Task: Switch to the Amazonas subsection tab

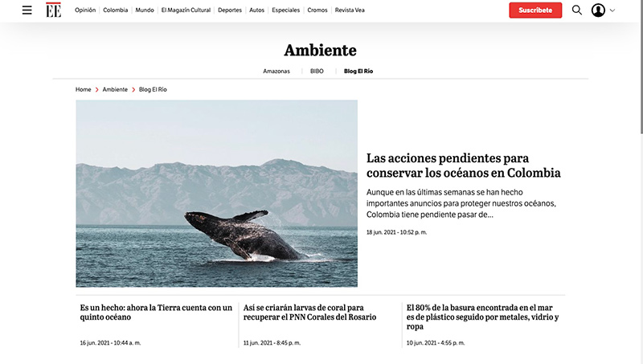Action: pyautogui.click(x=276, y=71)
